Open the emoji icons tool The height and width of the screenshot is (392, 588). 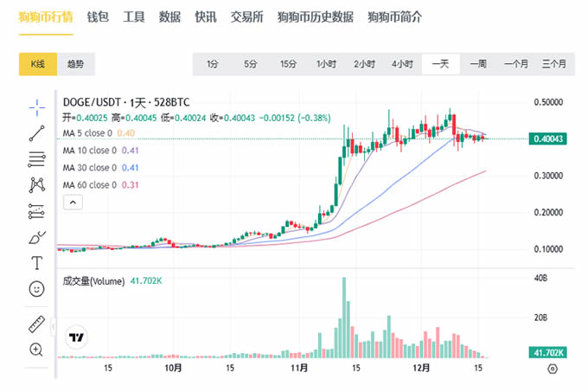(x=36, y=288)
